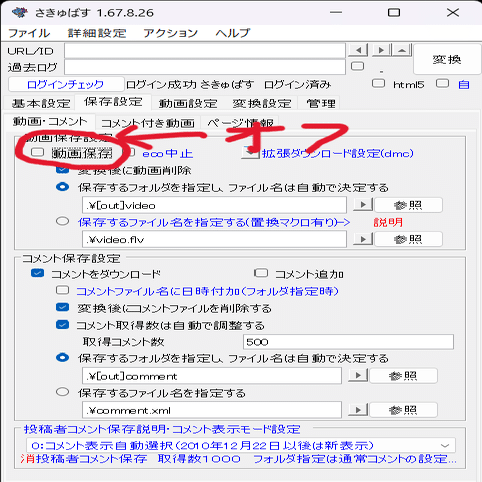
Task: Click 投稿者コメント保存説明・コメント表示モード設定 label
Action: (162, 429)
